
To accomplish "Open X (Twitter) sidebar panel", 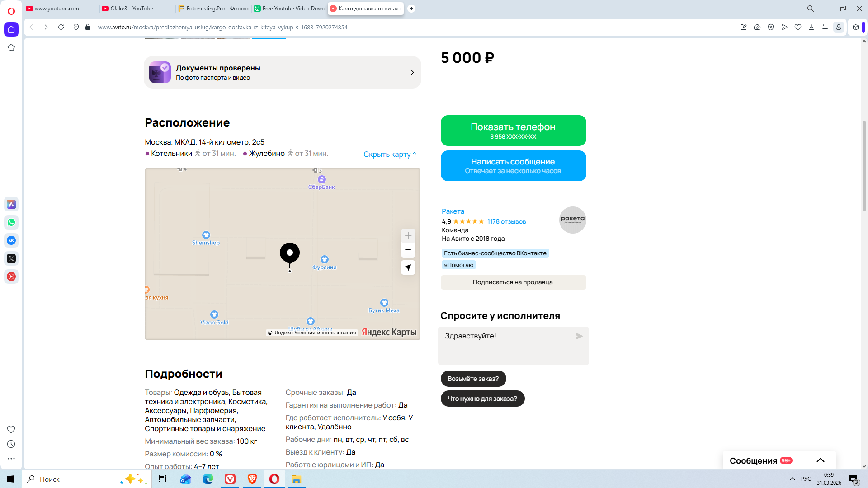I will [11, 258].
